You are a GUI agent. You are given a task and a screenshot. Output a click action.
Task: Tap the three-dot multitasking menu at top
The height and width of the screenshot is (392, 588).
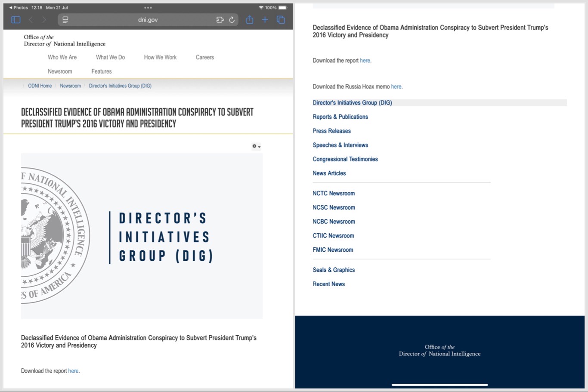tap(148, 8)
